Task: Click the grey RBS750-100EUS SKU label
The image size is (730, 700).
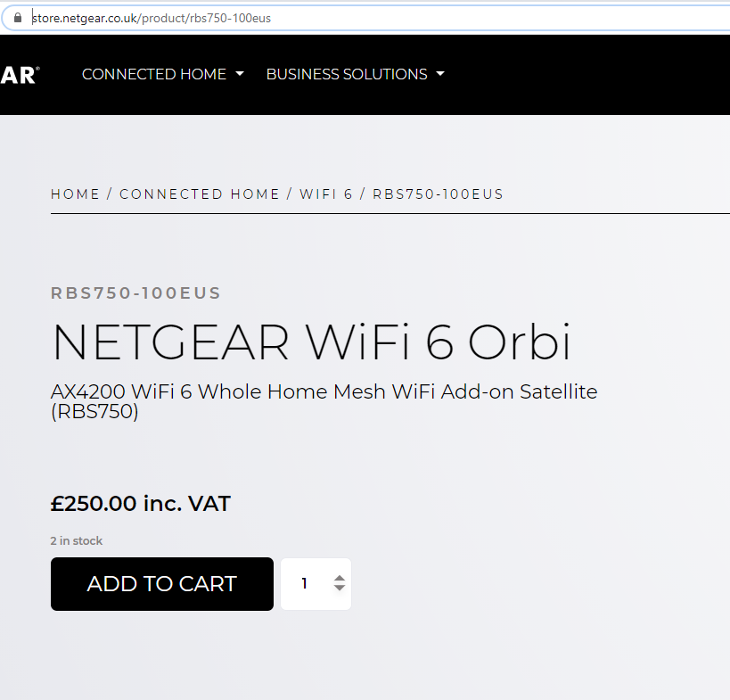Action: pos(135,292)
